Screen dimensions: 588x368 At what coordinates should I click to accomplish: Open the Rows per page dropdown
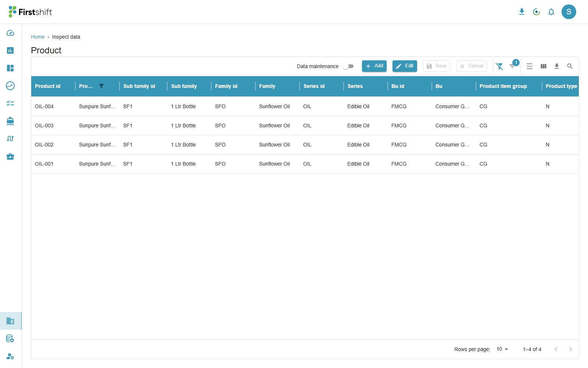coord(502,349)
